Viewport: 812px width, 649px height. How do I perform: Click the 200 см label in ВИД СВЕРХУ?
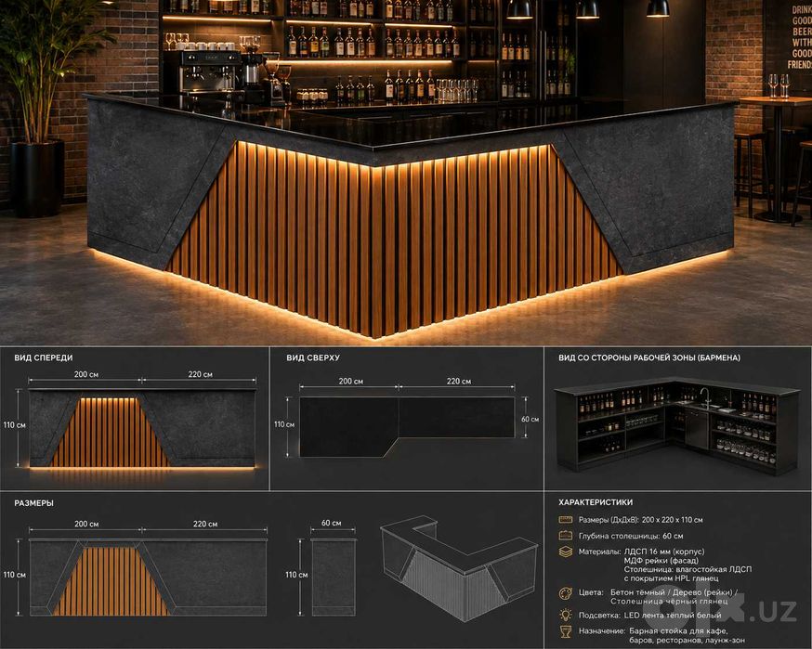coord(350,381)
